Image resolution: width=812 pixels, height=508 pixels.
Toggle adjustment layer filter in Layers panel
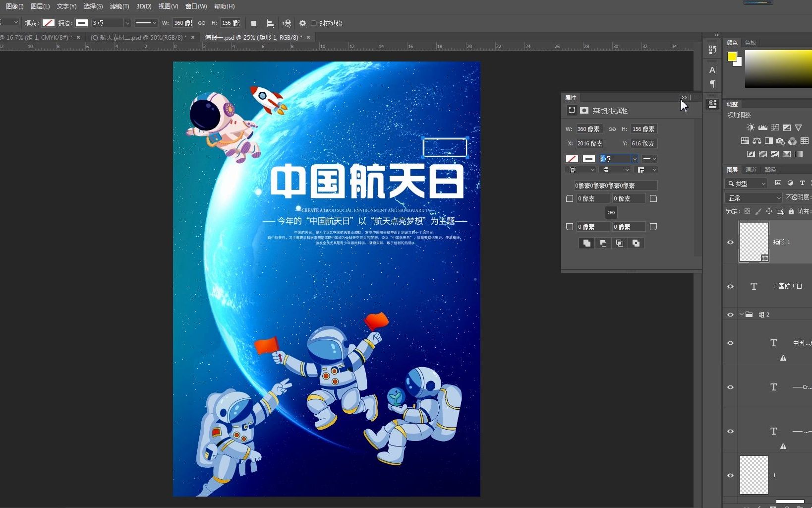pos(790,183)
